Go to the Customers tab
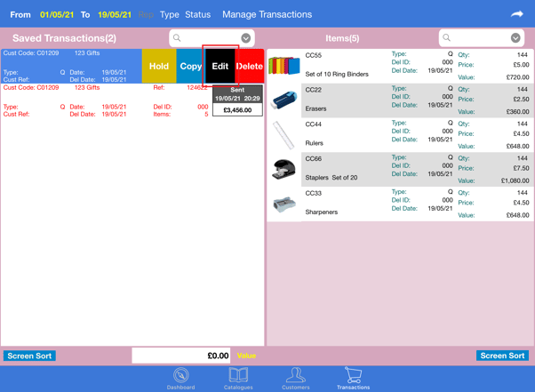Screen dimensions: 535x392 (x=296, y=378)
